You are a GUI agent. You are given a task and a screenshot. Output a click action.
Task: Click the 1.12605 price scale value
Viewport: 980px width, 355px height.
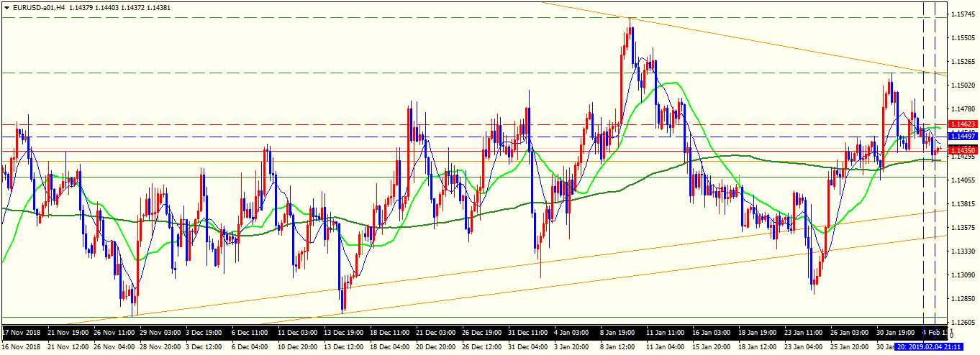[964, 323]
